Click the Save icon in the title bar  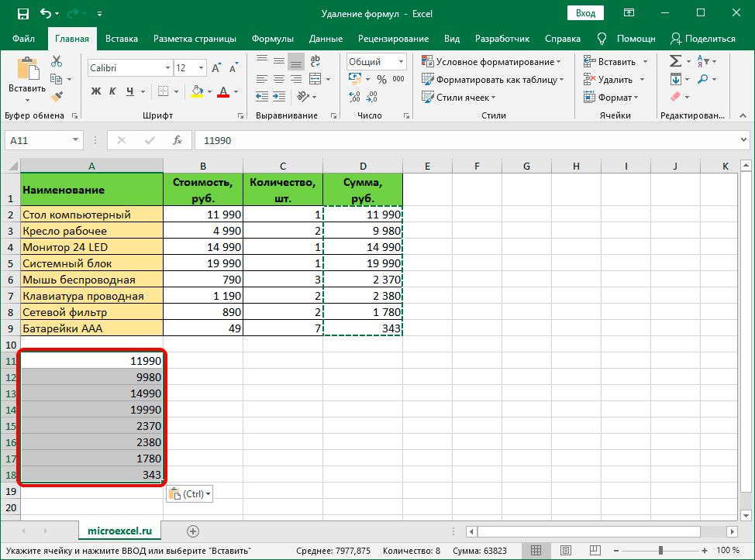coord(22,13)
